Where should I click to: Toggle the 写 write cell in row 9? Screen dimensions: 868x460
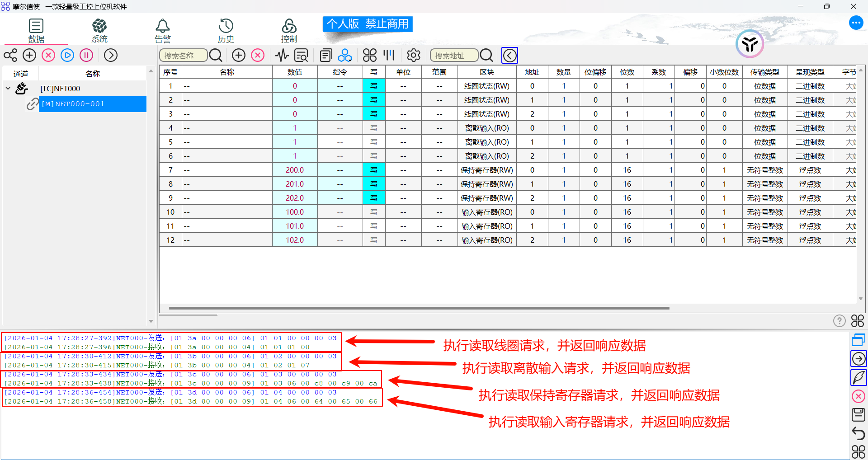pyautogui.click(x=374, y=198)
